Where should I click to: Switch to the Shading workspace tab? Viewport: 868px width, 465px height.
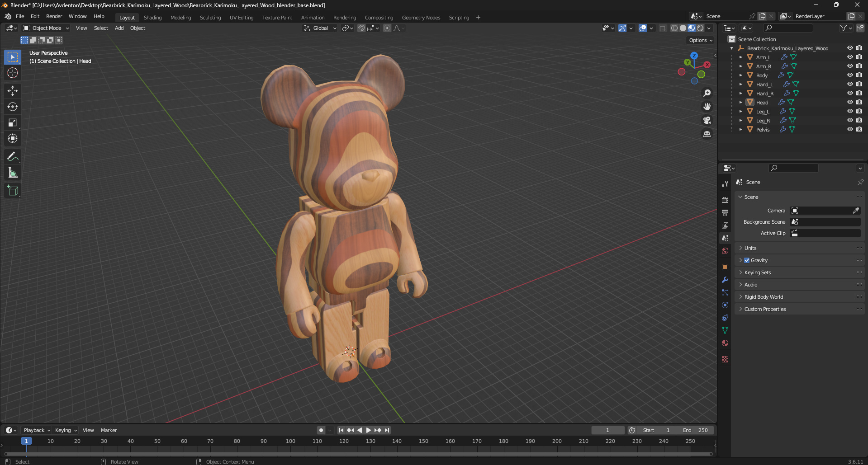coord(152,18)
